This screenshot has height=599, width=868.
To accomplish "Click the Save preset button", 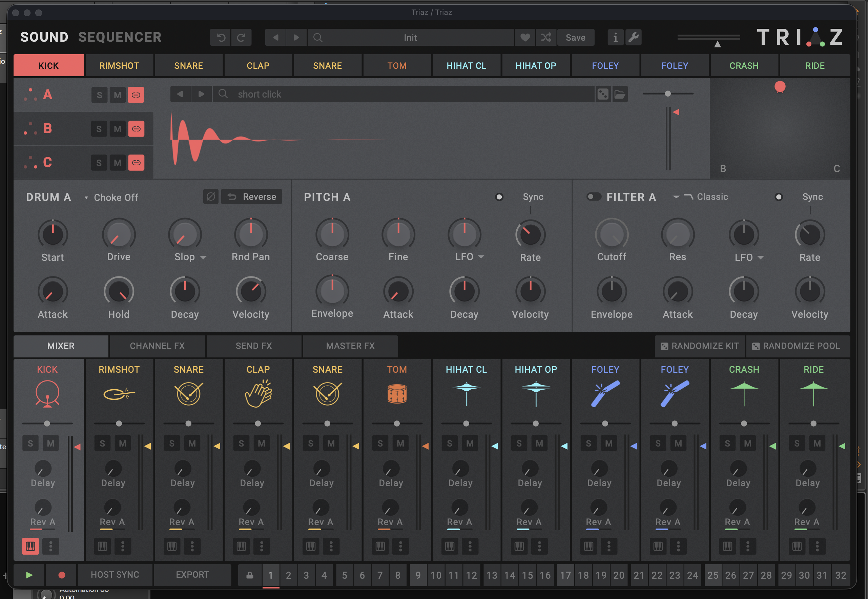I will 576,38.
